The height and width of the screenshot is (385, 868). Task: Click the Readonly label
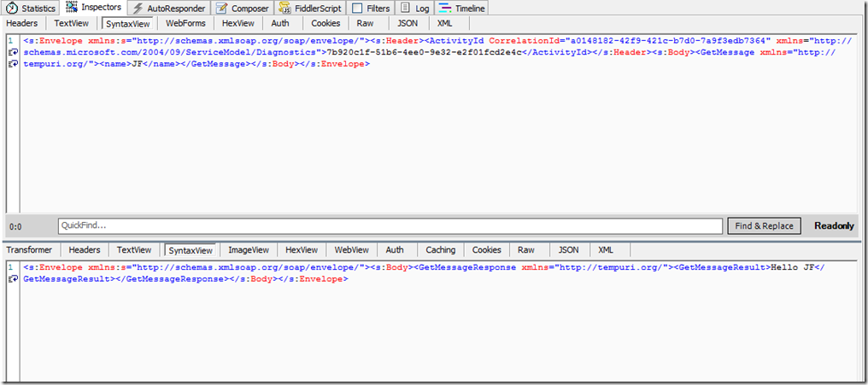[834, 225]
